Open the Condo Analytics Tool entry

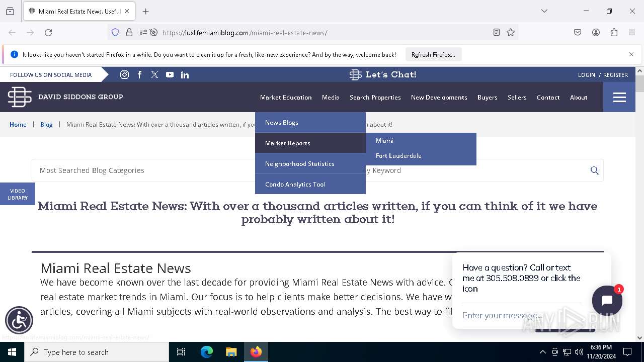(310, 184)
